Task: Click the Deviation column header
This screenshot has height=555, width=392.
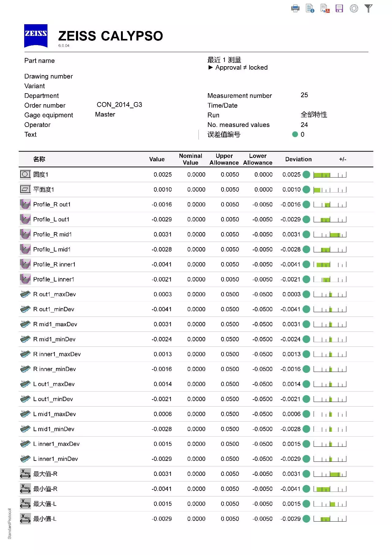Action: point(298,159)
